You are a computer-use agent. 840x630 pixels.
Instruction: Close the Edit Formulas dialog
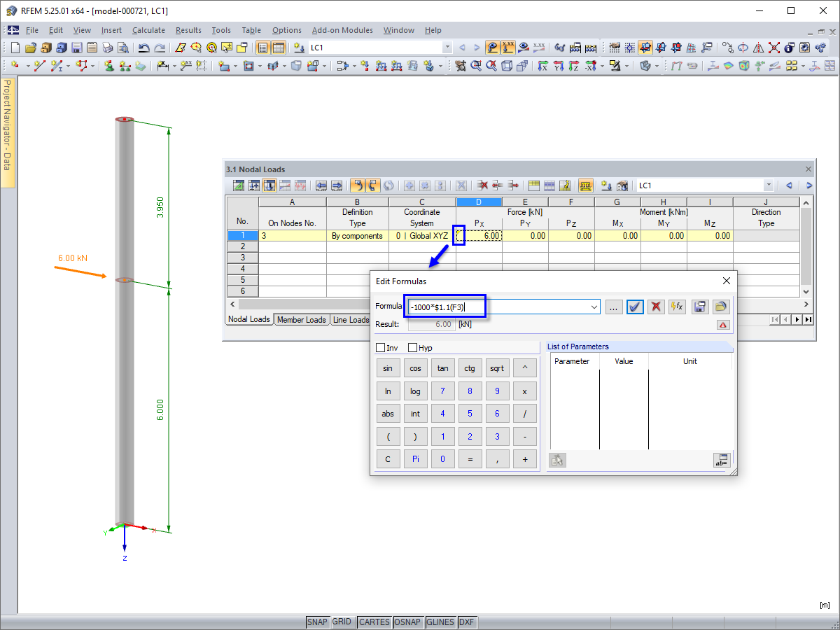726,281
